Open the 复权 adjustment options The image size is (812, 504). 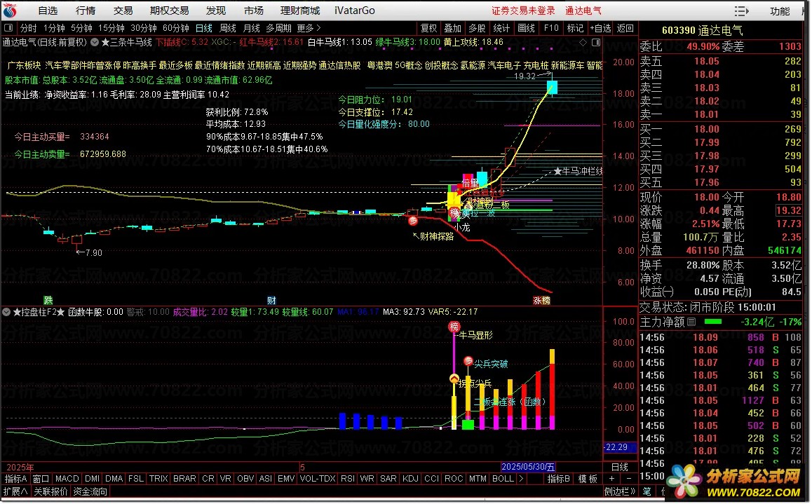coord(428,28)
